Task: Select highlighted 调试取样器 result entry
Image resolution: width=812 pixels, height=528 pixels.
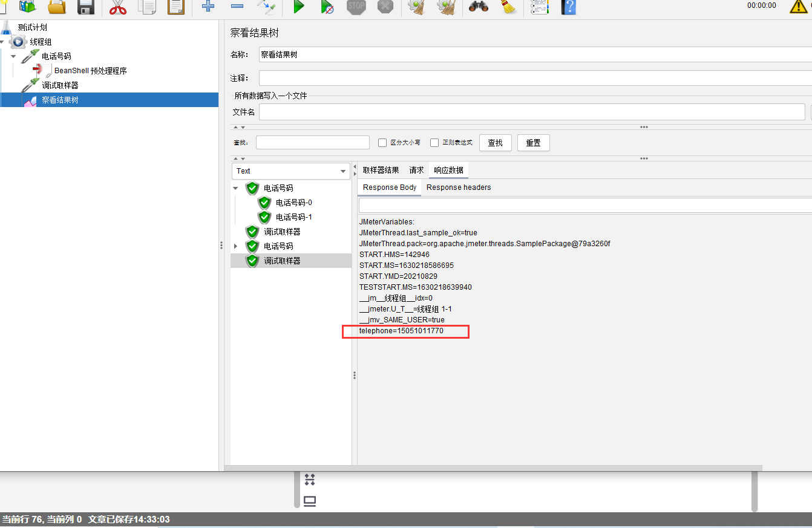Action: coord(282,261)
